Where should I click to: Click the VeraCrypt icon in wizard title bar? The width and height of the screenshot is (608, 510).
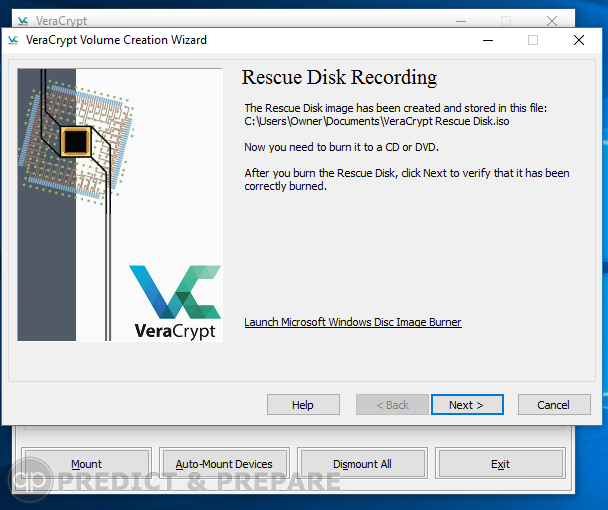pos(13,40)
